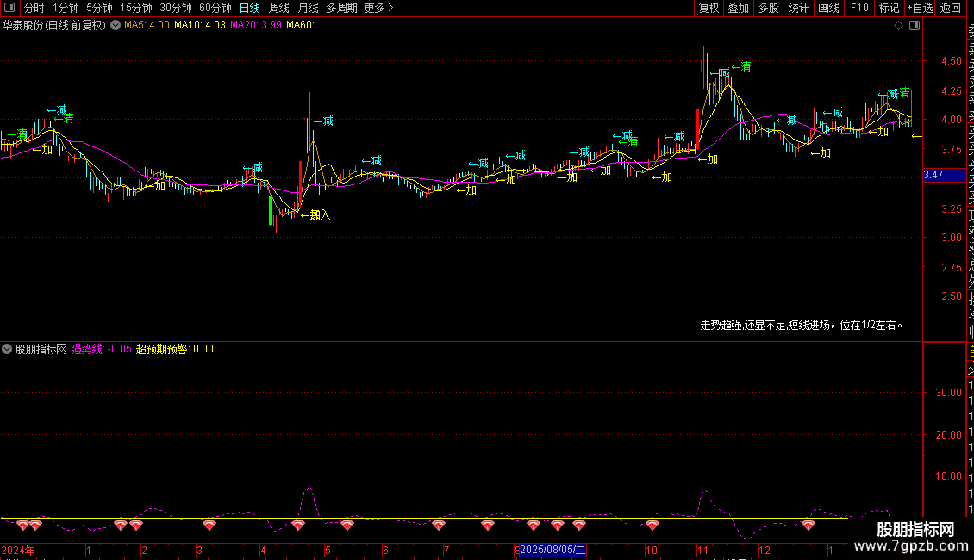The image size is (974, 560).
Task: Open main chart indicator dropdown beside 华泰股份
Action: 116,26
